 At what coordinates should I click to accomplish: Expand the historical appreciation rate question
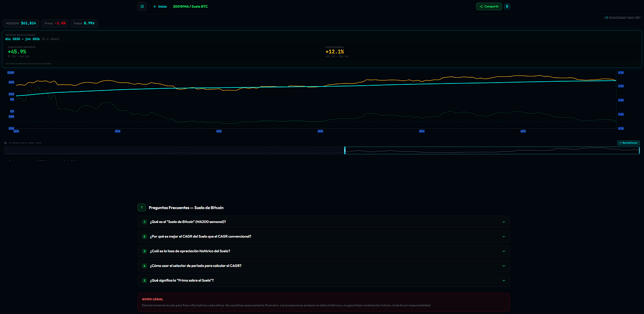[x=324, y=251]
